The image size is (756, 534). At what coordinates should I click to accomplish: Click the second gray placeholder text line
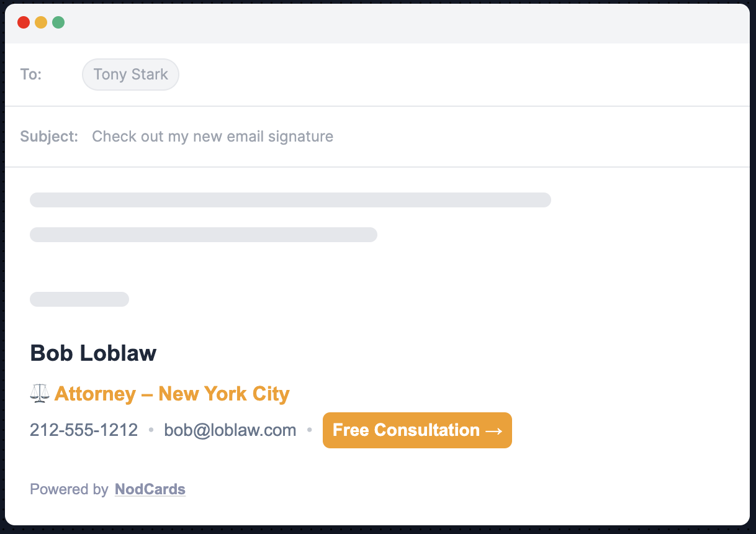pos(204,235)
